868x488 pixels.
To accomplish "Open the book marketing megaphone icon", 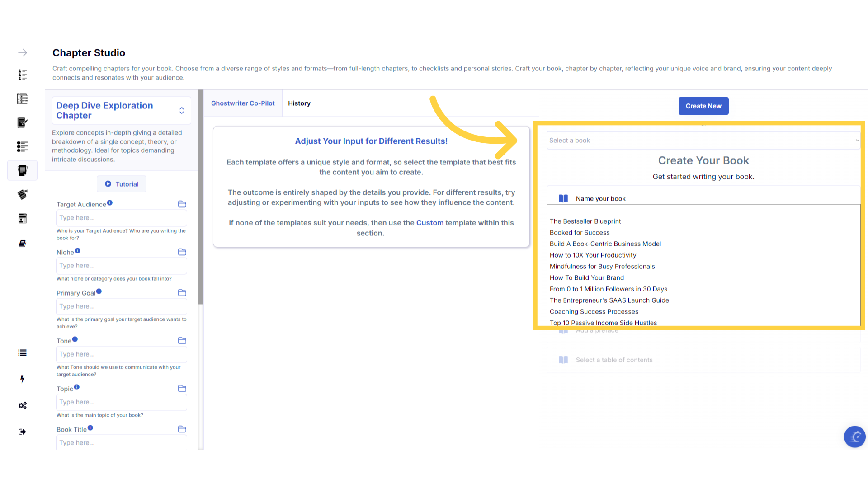I will [x=23, y=194].
